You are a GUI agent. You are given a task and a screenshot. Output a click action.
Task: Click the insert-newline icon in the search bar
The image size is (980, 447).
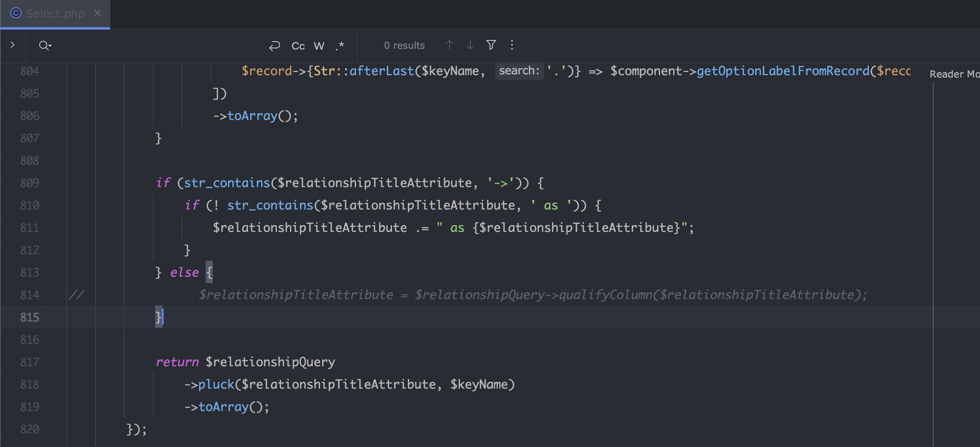pos(274,46)
